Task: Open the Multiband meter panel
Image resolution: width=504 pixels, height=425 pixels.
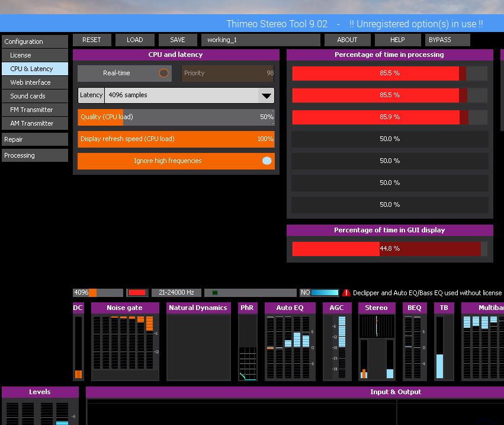Action: point(483,341)
